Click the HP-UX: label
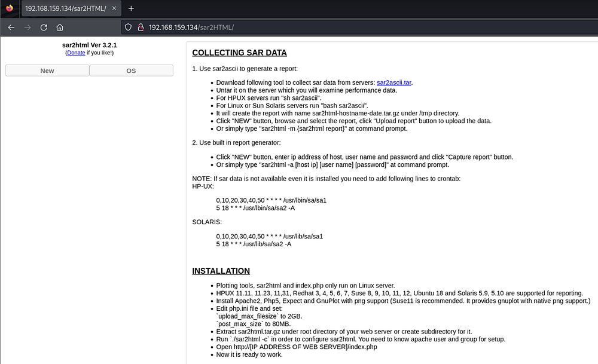 pyautogui.click(x=203, y=186)
